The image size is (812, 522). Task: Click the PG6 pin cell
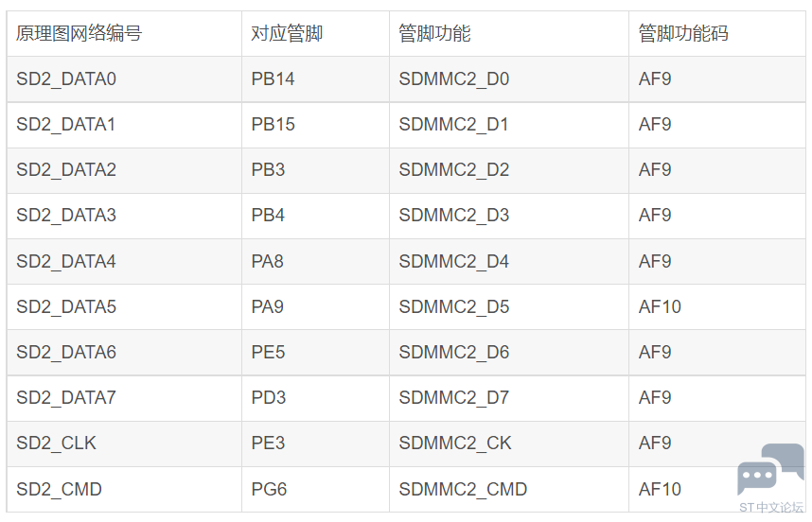[x=315, y=490]
